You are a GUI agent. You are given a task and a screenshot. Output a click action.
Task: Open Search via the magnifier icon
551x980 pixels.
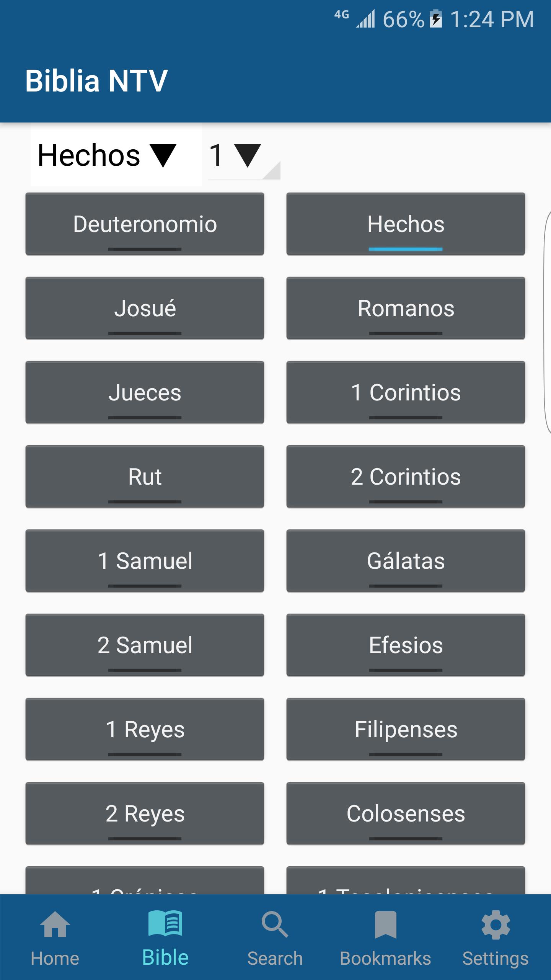pyautogui.click(x=275, y=924)
